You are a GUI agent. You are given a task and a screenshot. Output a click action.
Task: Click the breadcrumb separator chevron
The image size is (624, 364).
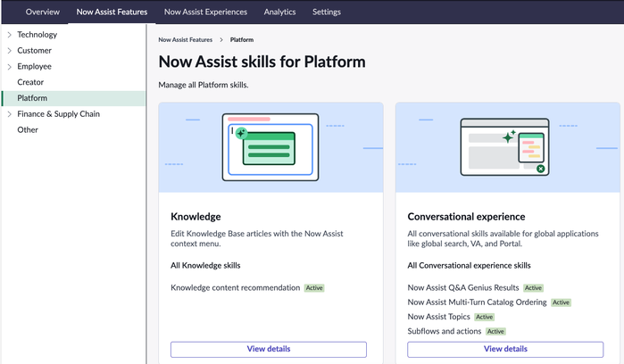[221, 40]
